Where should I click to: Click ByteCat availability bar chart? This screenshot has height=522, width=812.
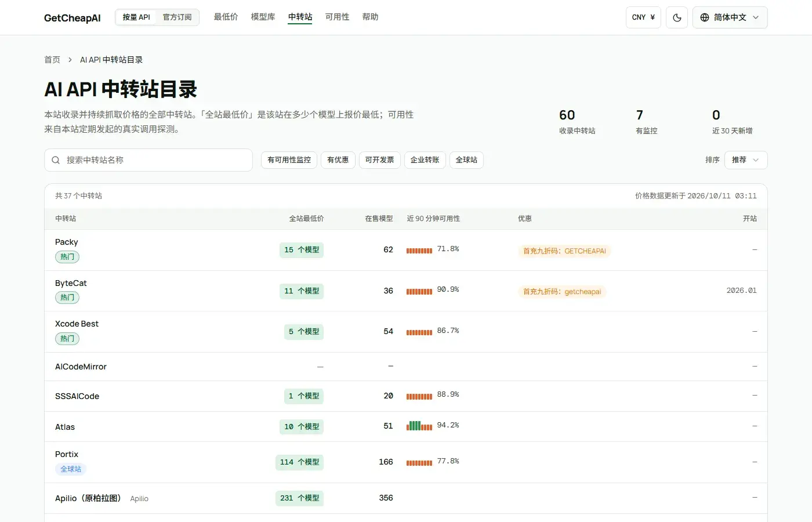(x=419, y=291)
